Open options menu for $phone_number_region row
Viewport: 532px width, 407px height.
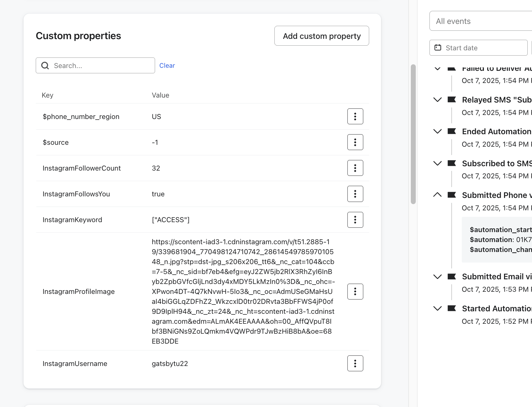[355, 117]
